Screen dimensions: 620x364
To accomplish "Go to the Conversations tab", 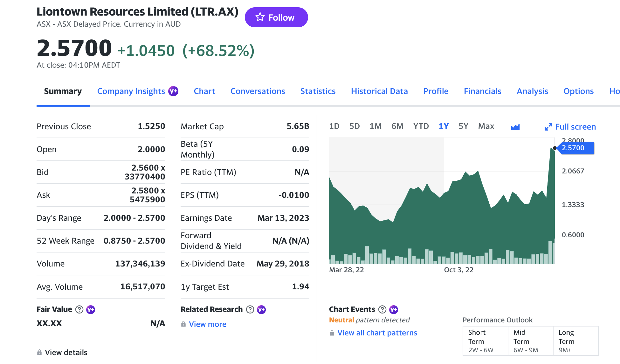I will pos(258,91).
